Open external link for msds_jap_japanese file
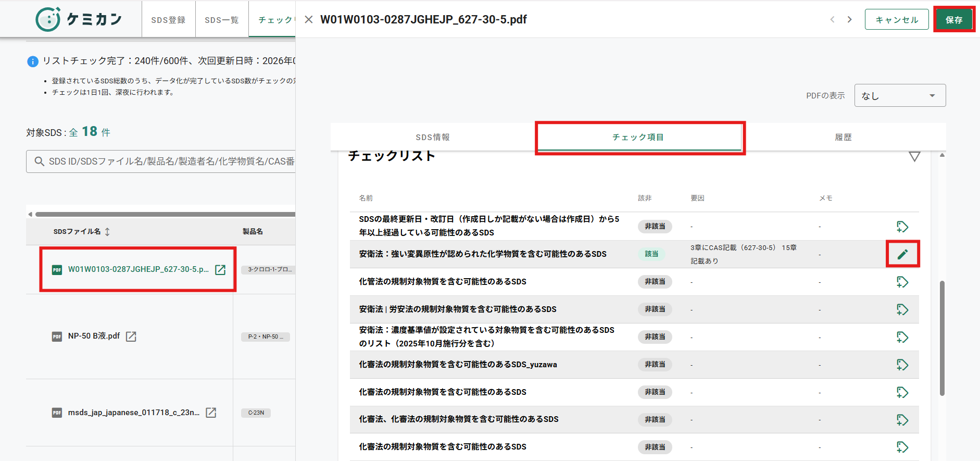 pyautogui.click(x=211, y=413)
